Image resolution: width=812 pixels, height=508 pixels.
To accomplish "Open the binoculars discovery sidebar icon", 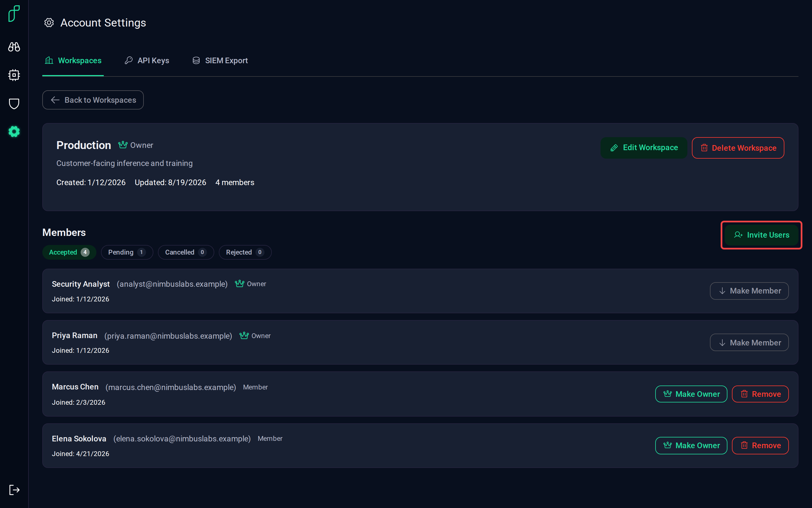I will pos(14,47).
